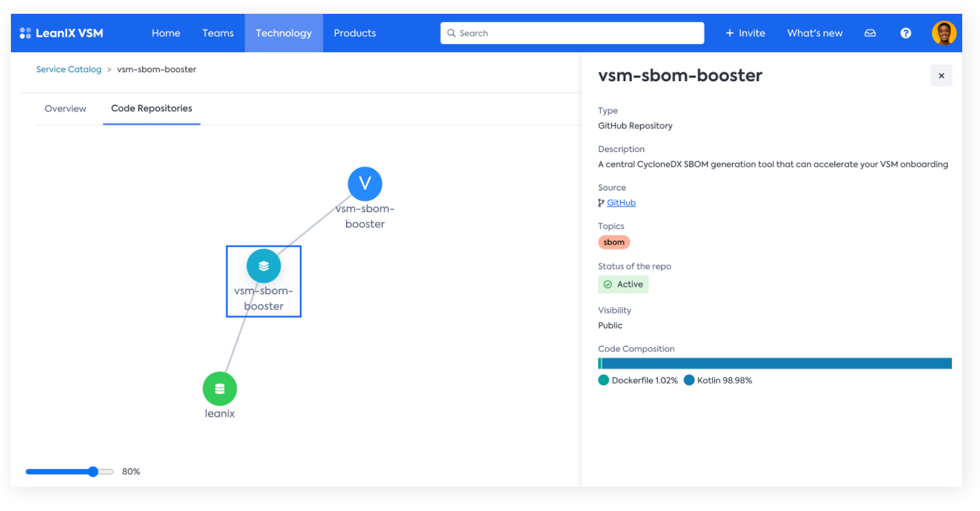Click the Invite button
The height and width of the screenshot is (511, 980).
745,33
